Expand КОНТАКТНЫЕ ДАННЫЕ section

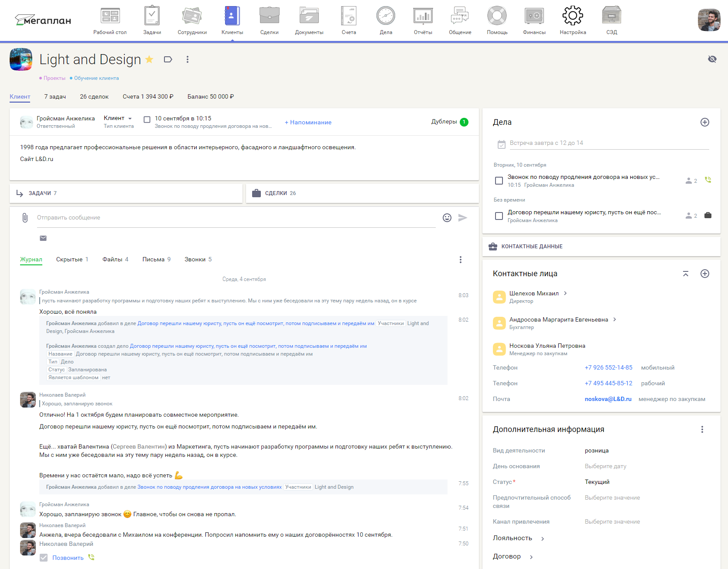[602, 247]
